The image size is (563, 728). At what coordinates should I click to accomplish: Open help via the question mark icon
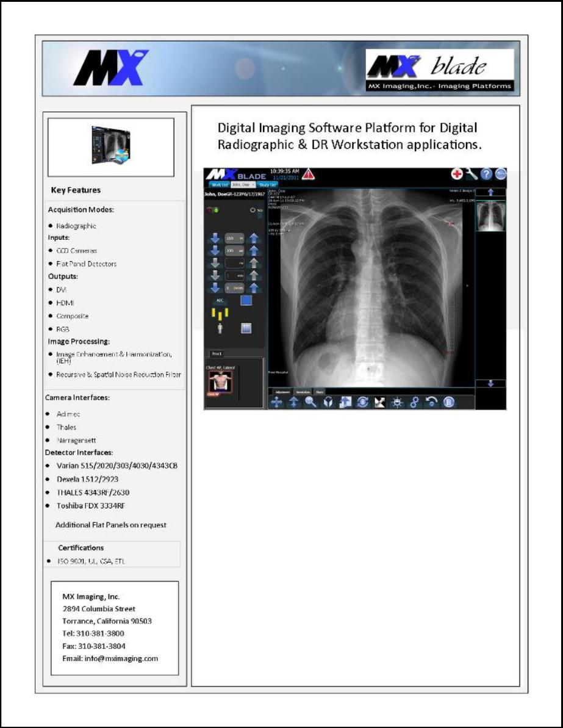click(486, 174)
